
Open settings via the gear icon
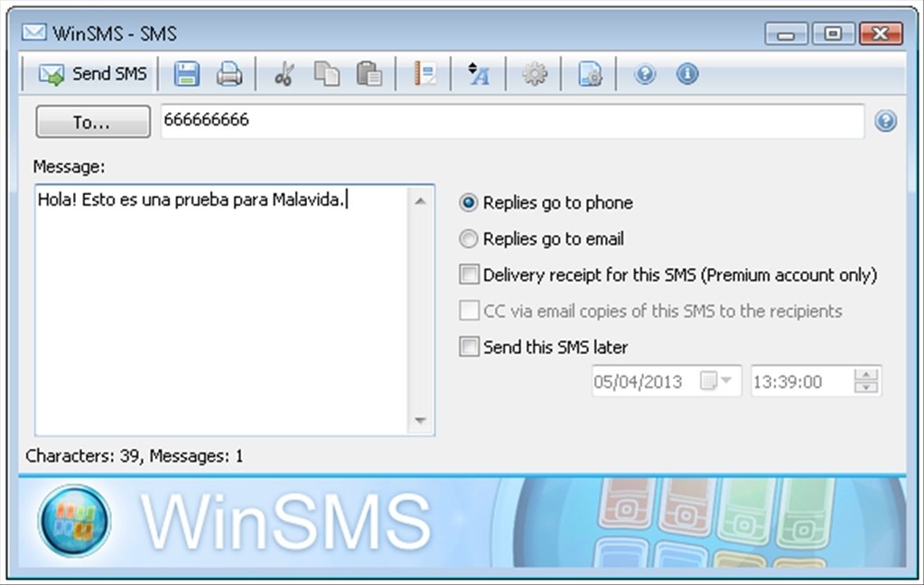pos(535,74)
